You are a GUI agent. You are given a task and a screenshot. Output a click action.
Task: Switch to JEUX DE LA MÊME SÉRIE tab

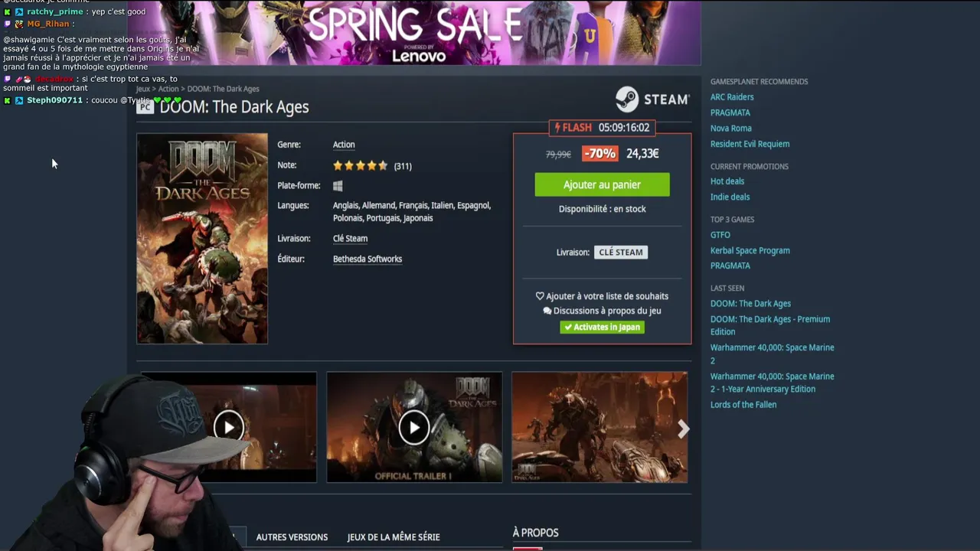[394, 537]
